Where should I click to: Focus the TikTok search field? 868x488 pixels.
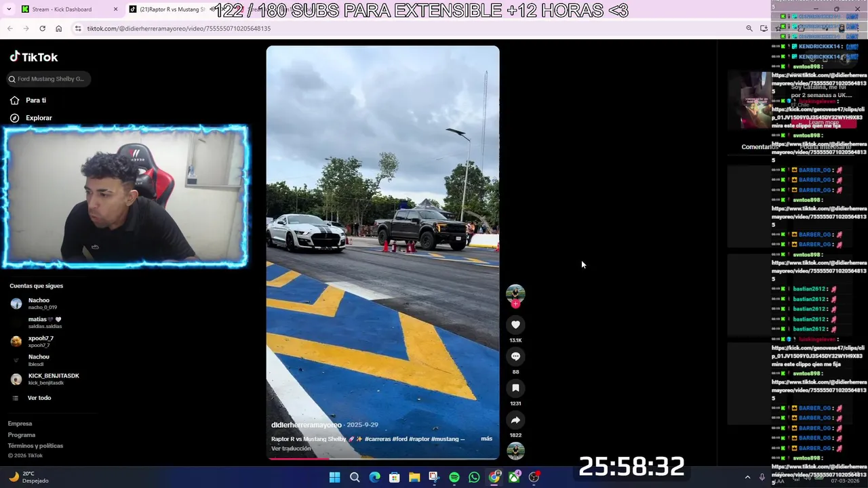point(48,79)
